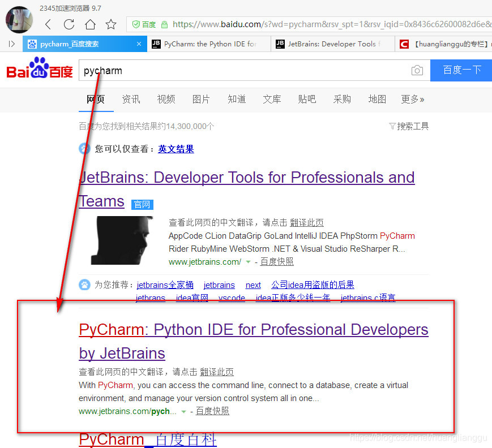Click the green Baidu security shield icon
This screenshot has width=492, height=448.
[136, 24]
